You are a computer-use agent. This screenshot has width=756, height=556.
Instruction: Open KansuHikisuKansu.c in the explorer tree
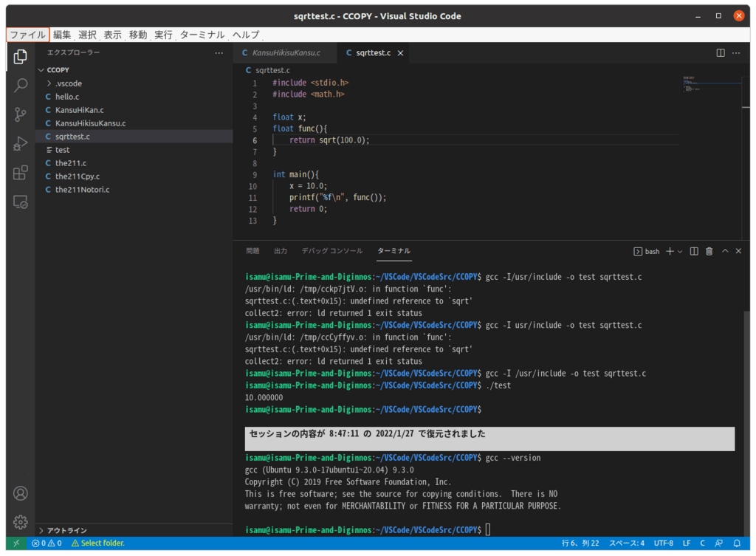[x=134, y=123]
